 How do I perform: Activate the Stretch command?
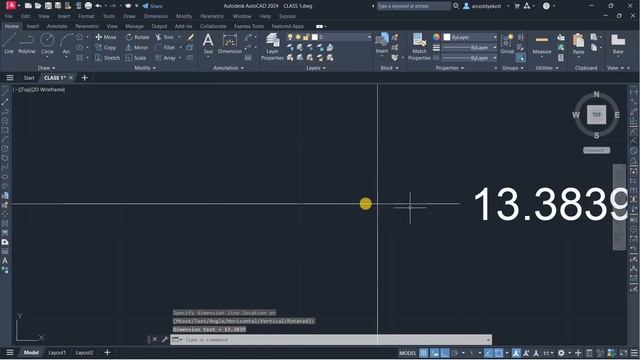pyautogui.click(x=107, y=58)
